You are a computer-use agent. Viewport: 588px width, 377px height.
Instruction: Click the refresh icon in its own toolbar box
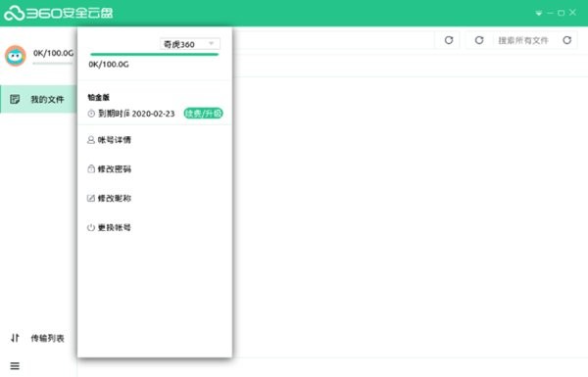[449, 40]
